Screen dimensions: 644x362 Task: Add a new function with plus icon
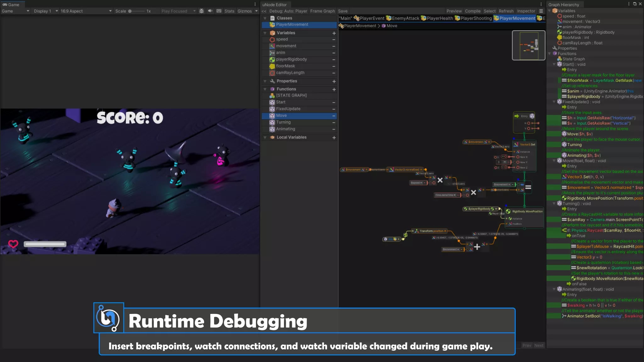(x=334, y=90)
